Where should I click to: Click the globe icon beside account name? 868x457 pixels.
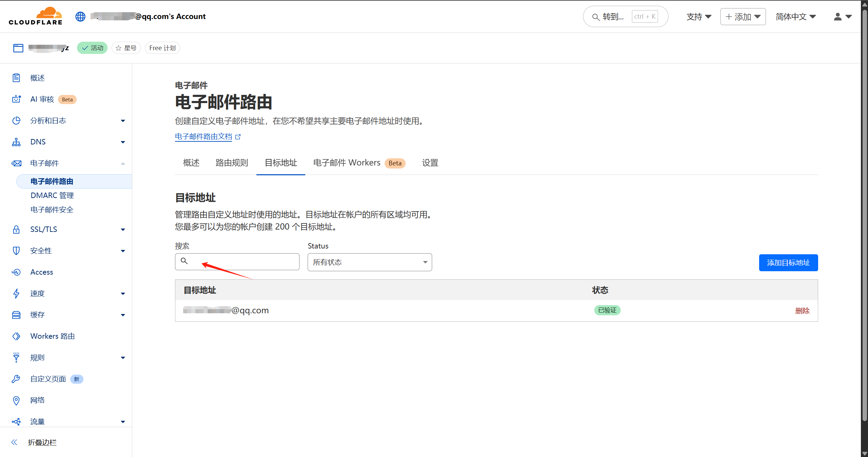tap(80, 16)
